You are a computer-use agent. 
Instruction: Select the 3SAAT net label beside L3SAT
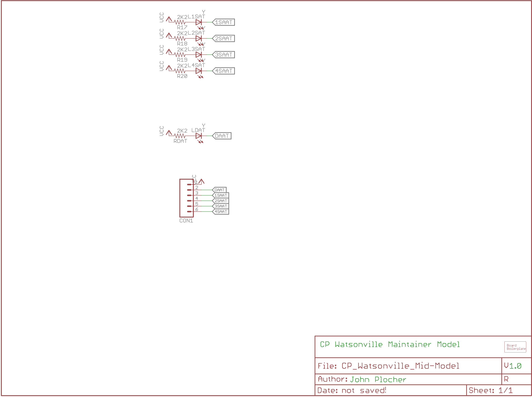click(x=224, y=55)
